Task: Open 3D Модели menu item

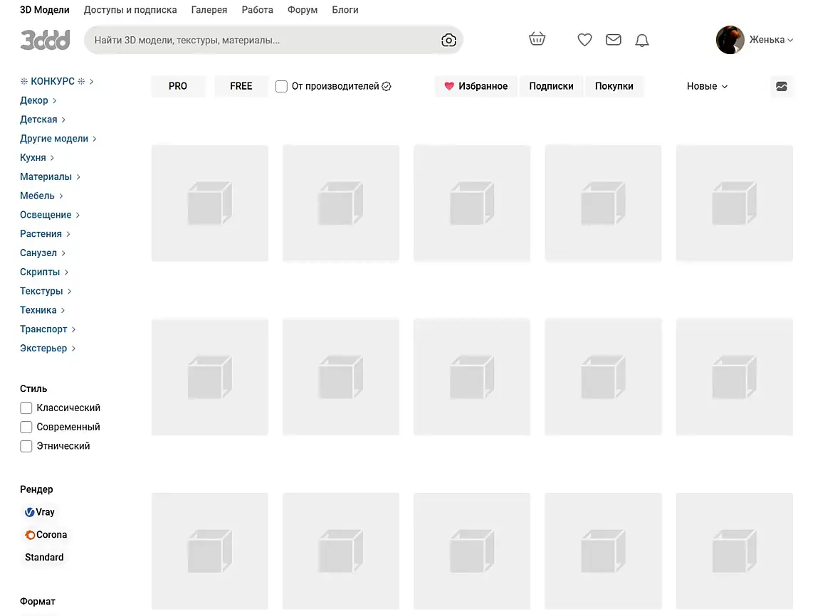Action: click(x=44, y=10)
